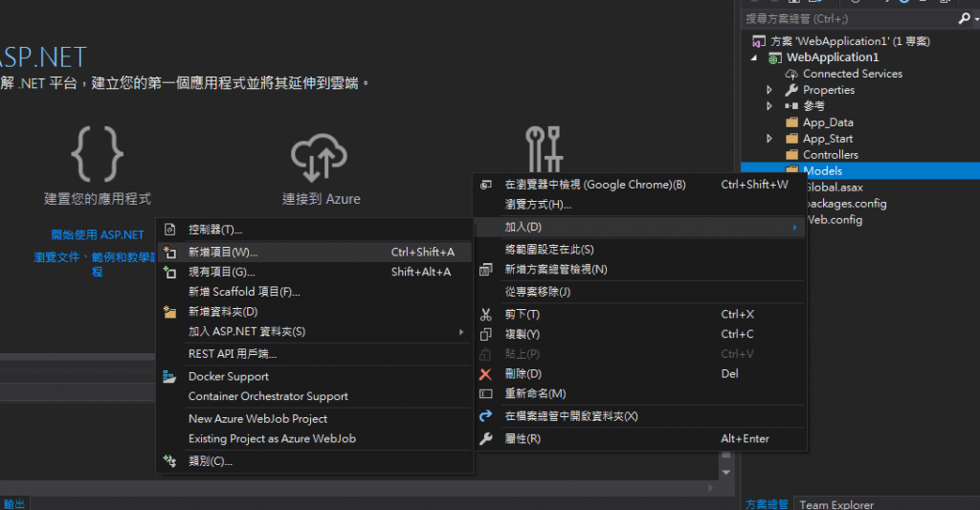Click the 連接到 Azure heading
The image size is (980, 510).
[x=322, y=199]
